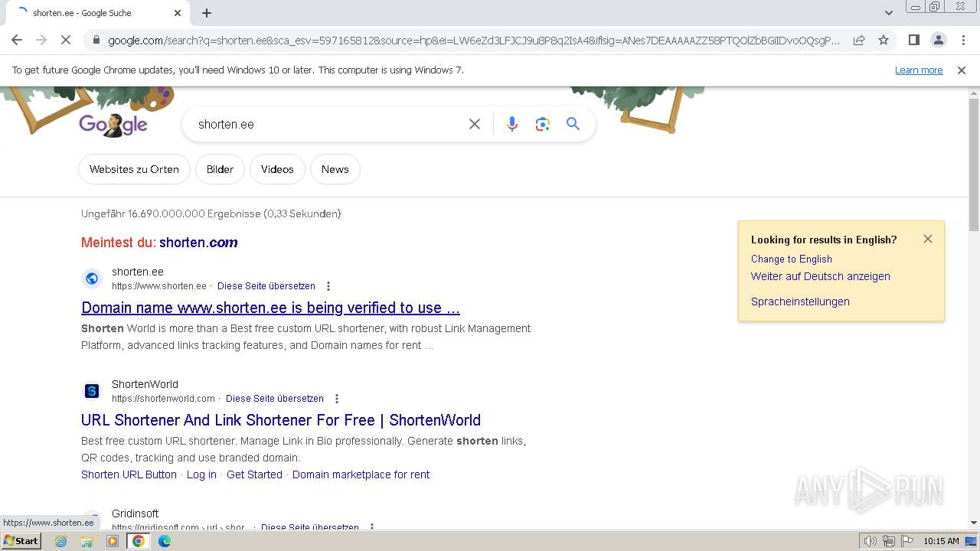Open the Chrome profile icon

[938, 40]
